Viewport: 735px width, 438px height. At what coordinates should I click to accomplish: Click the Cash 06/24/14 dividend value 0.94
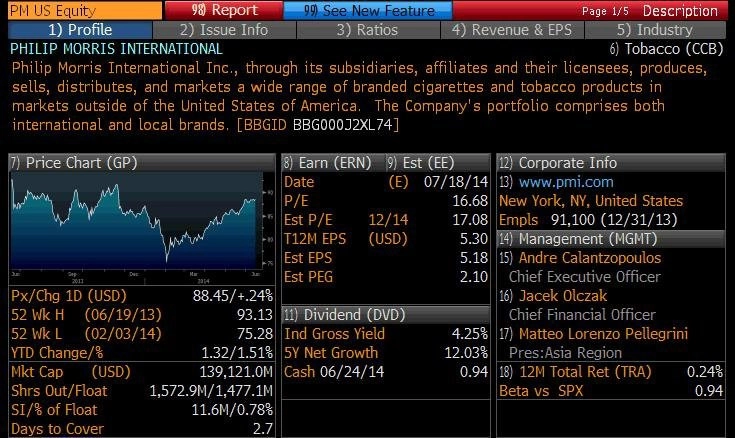click(474, 372)
